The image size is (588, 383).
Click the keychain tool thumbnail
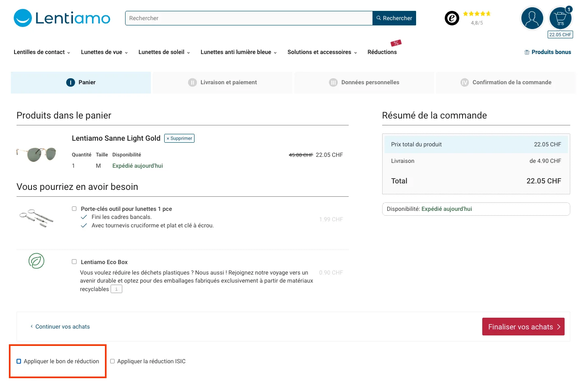36,218
